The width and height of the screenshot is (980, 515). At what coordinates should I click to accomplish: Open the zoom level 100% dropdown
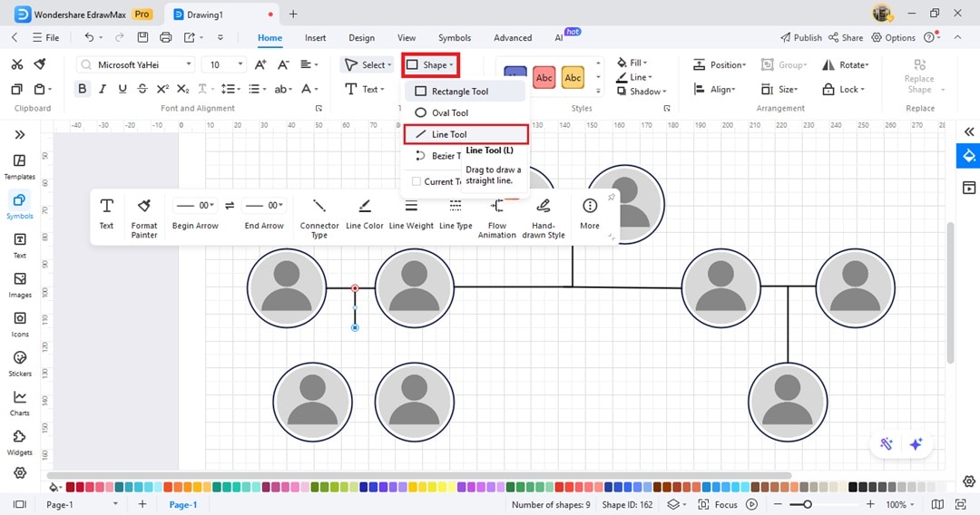click(900, 504)
